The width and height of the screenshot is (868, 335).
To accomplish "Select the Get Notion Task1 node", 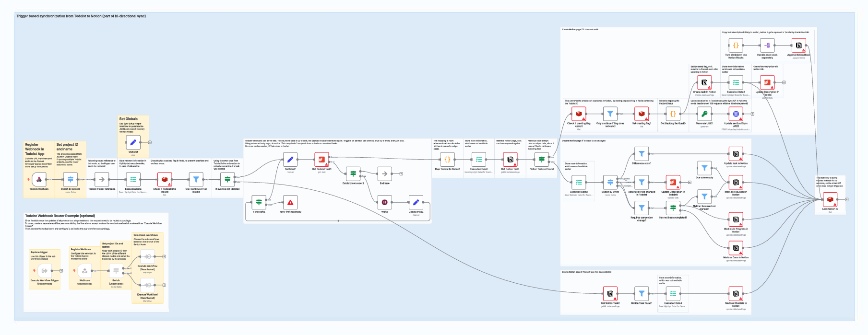I will click(510, 160).
